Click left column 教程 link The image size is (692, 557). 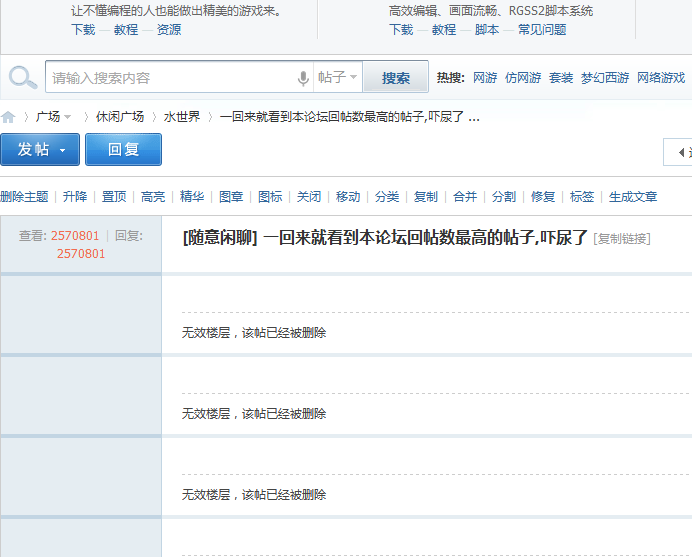[126, 30]
